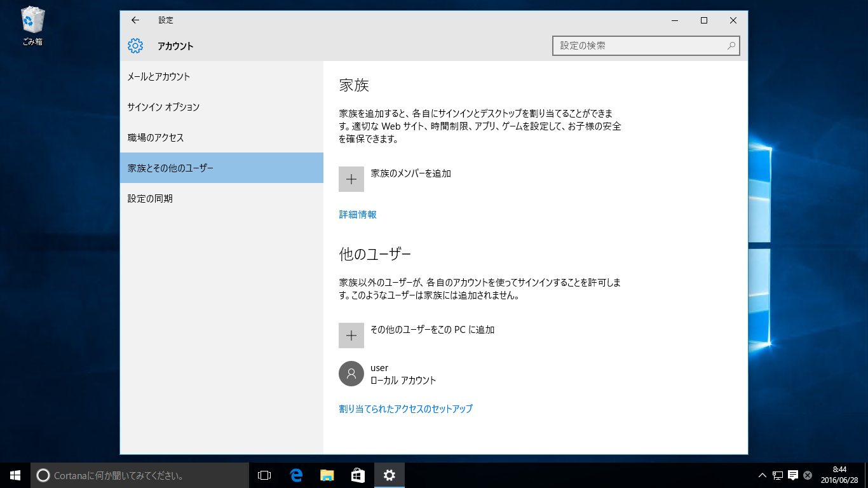Click the user account avatar icon
The image size is (868, 488).
coord(351,374)
